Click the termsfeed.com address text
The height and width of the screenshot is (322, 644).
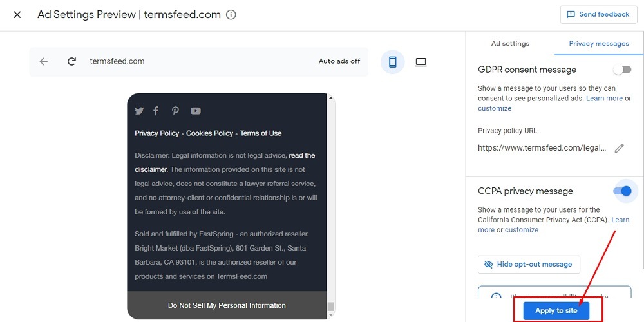(x=117, y=62)
